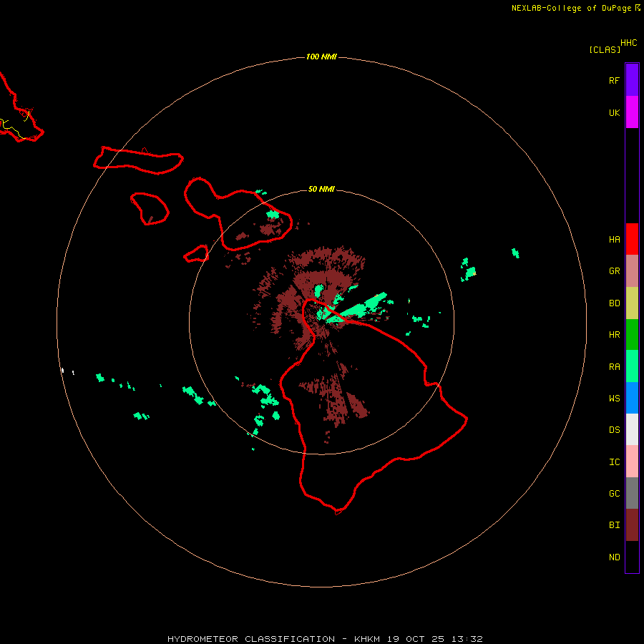Click the magenta UK color swatch
The width and height of the screenshot is (644, 644).
click(x=632, y=112)
